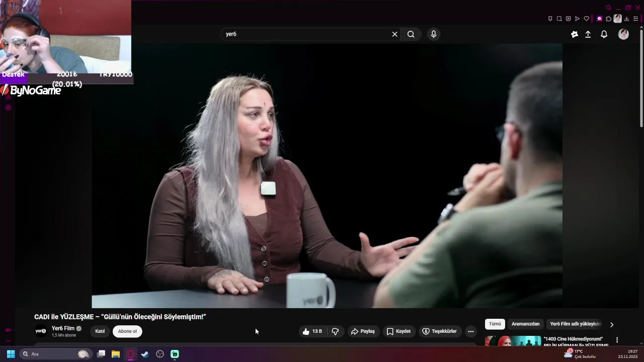Open the YouTube account avatar menu
This screenshot has height=362, width=644.
tap(623, 34)
